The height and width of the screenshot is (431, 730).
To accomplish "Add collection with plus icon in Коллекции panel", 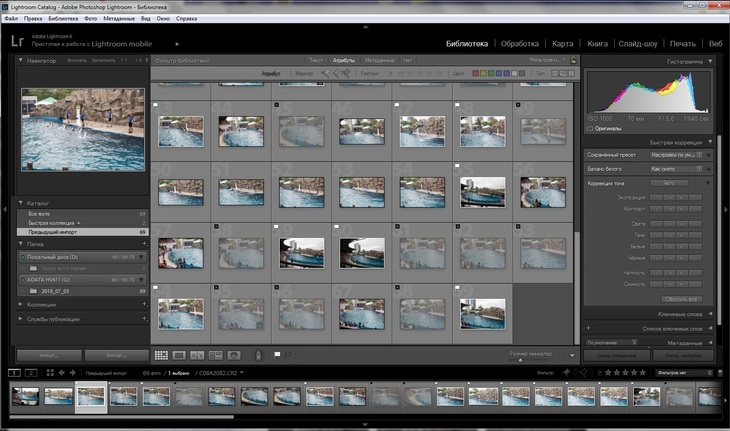I will (x=144, y=304).
